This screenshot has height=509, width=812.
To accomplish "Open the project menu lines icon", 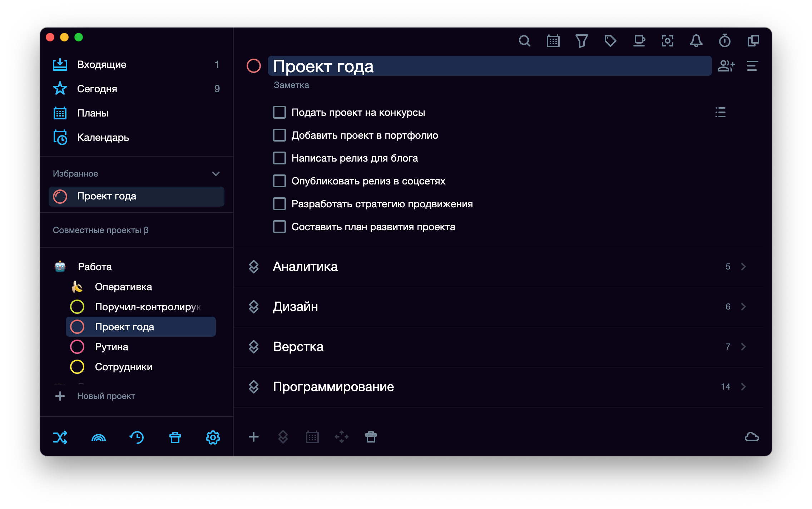I will point(752,66).
